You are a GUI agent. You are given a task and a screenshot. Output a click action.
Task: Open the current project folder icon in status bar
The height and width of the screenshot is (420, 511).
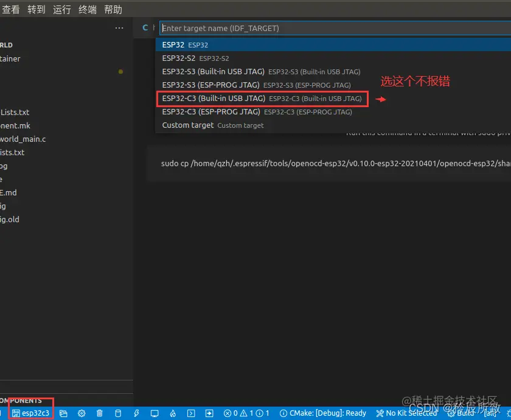(63, 413)
